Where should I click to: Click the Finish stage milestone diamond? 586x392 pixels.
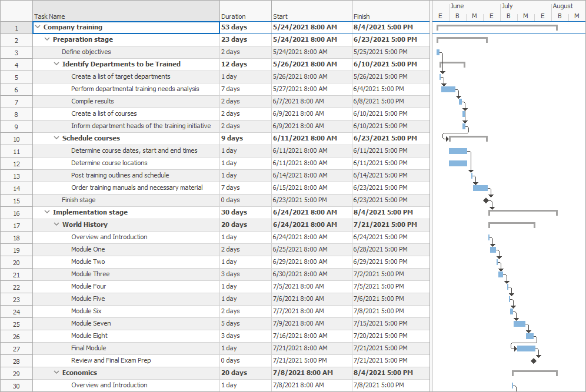pos(485,200)
